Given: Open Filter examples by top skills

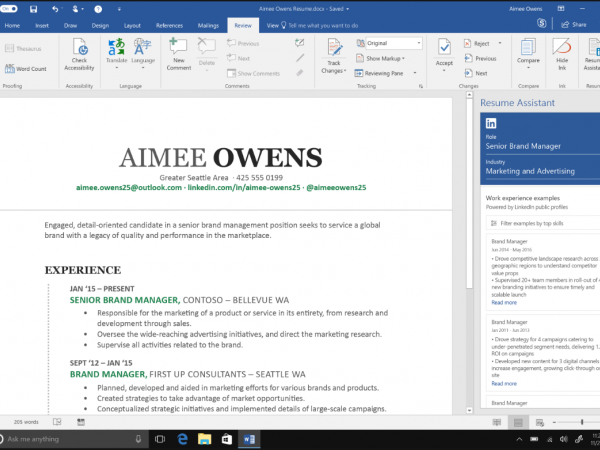Looking at the screenshot, I should pyautogui.click(x=543, y=223).
